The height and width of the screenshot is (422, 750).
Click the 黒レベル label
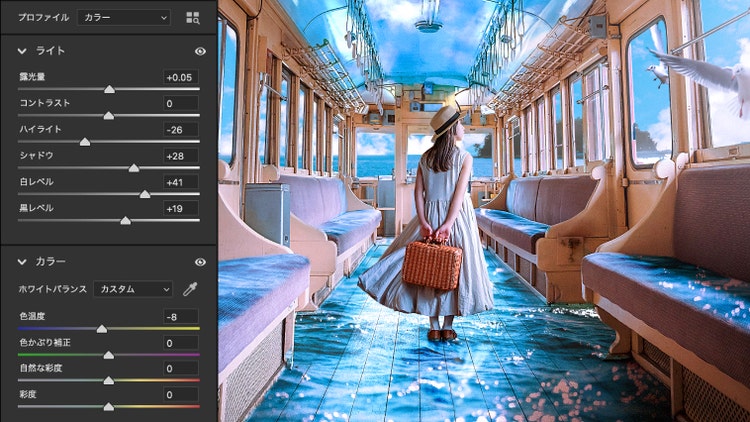point(36,208)
